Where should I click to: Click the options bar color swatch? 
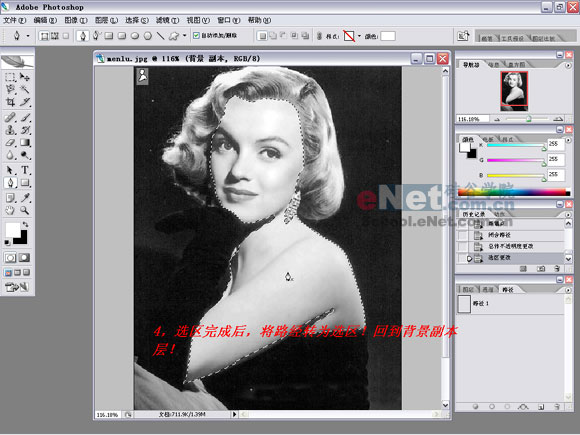[x=388, y=36]
